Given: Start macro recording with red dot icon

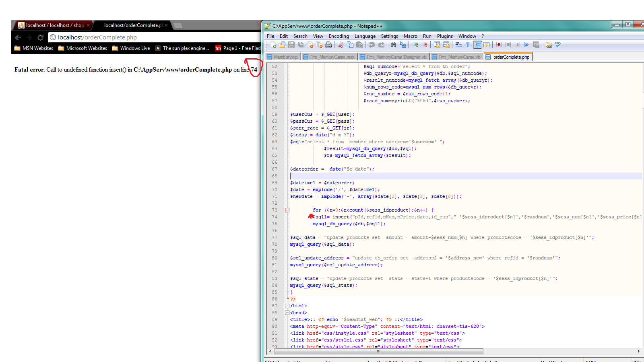Looking at the screenshot, I should click(499, 45).
